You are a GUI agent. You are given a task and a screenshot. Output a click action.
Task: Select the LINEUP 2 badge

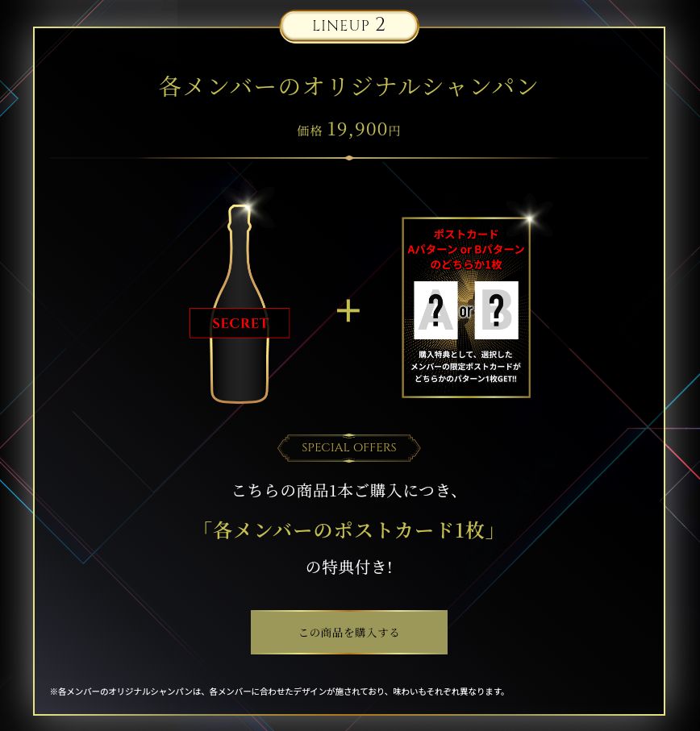click(349, 26)
